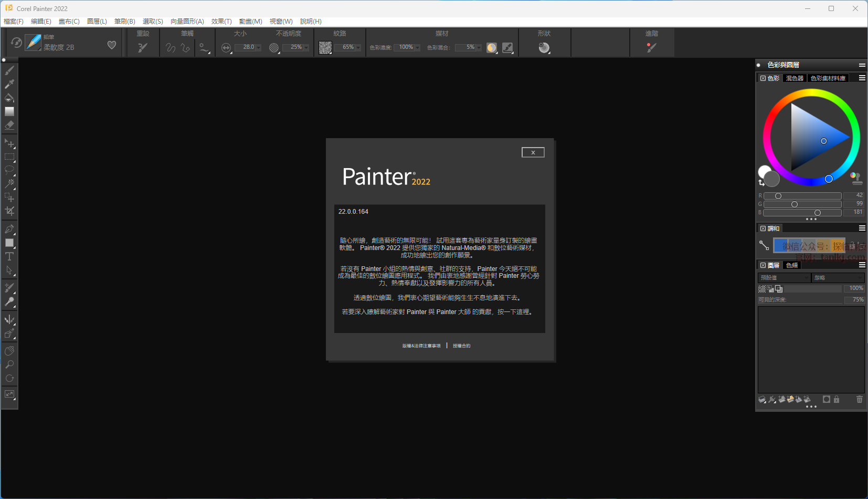Select the Eraser tool in the toolbox
This screenshot has height=499, width=868.
(9, 126)
